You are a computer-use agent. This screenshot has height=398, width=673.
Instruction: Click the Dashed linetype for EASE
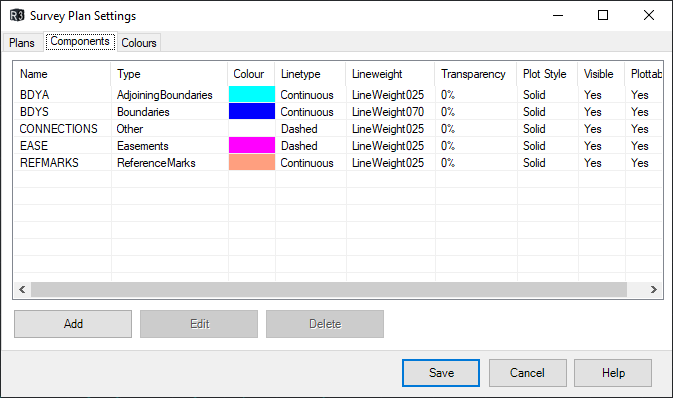(299, 146)
